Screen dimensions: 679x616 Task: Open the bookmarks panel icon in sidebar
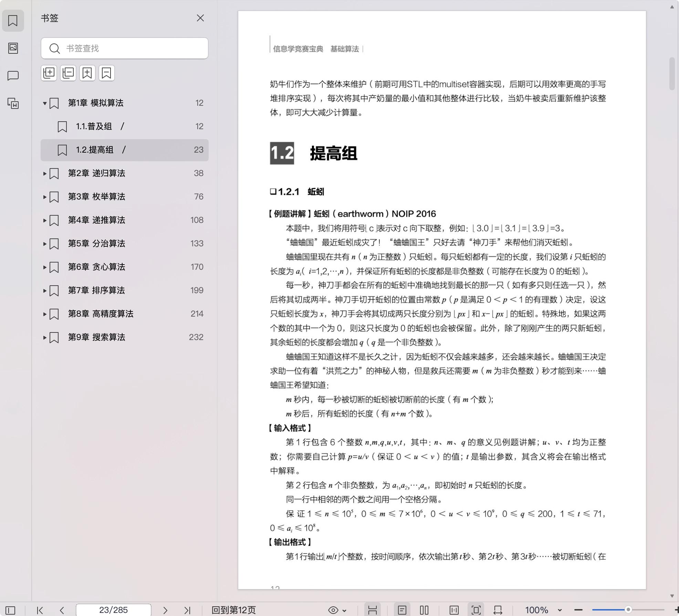click(13, 21)
